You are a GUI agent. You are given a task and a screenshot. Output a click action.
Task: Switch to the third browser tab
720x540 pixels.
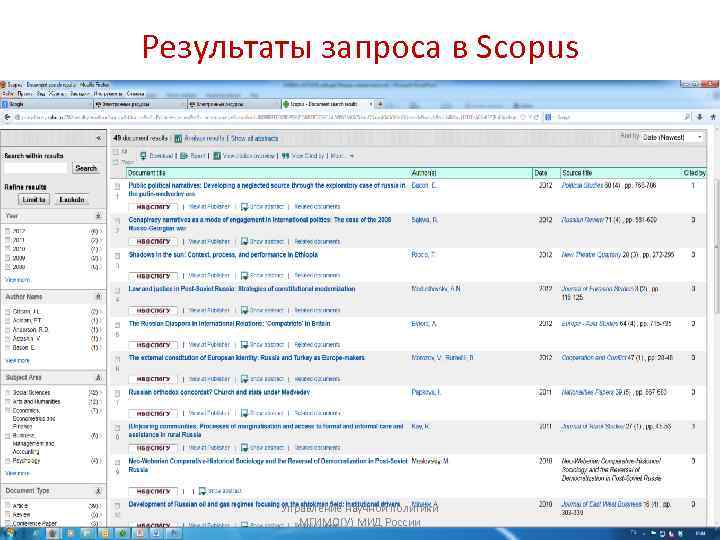234,104
